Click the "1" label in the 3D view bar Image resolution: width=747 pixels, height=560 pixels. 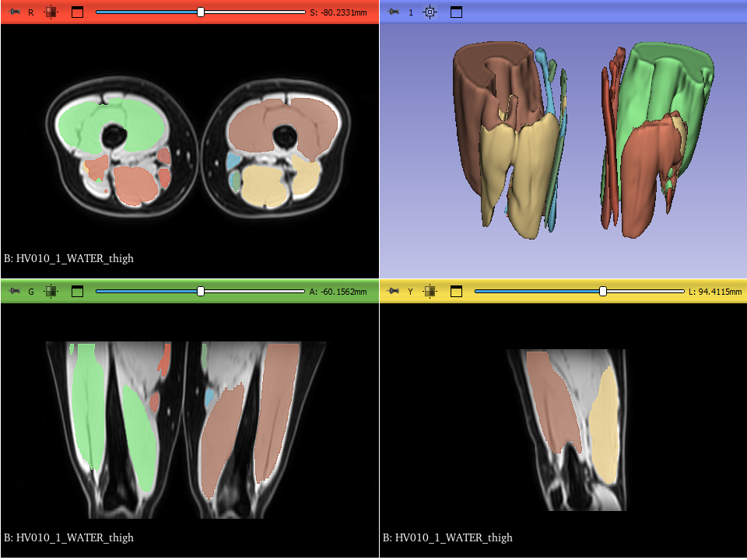(x=411, y=12)
